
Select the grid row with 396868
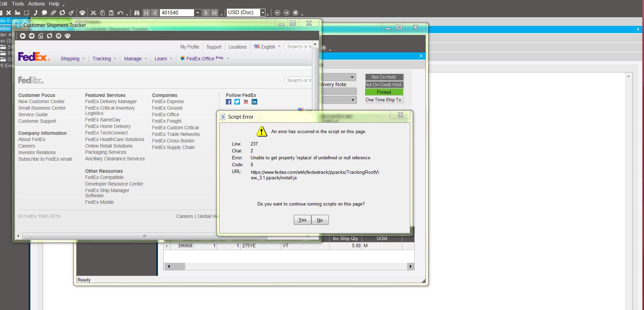coord(289,246)
